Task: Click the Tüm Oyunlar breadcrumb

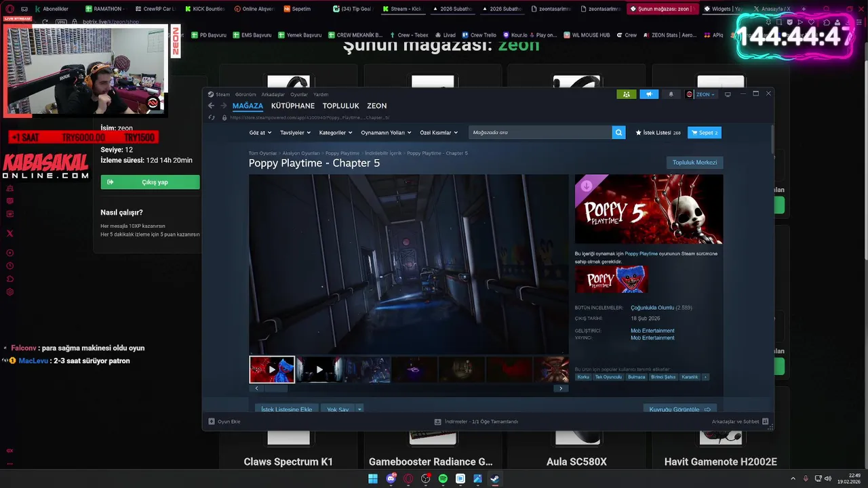Action: coord(262,153)
